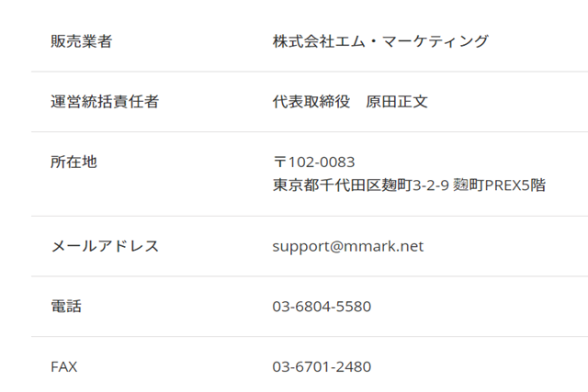
Task: Click the FAX row label
Action: tap(63, 367)
